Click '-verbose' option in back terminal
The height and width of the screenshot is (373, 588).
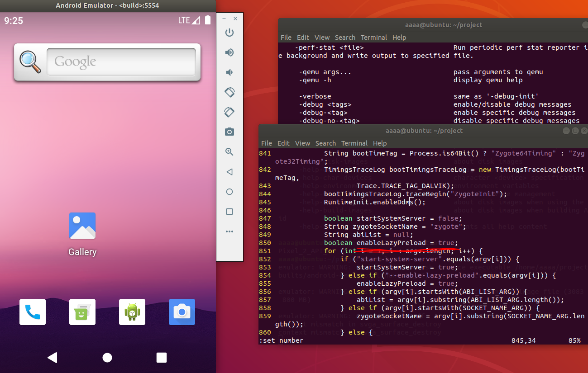pos(315,96)
